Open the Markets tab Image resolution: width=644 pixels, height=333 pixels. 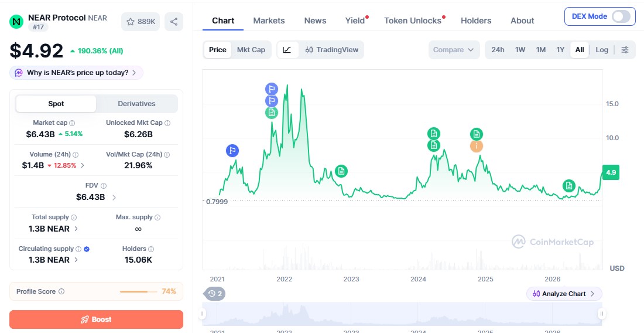[269, 21]
